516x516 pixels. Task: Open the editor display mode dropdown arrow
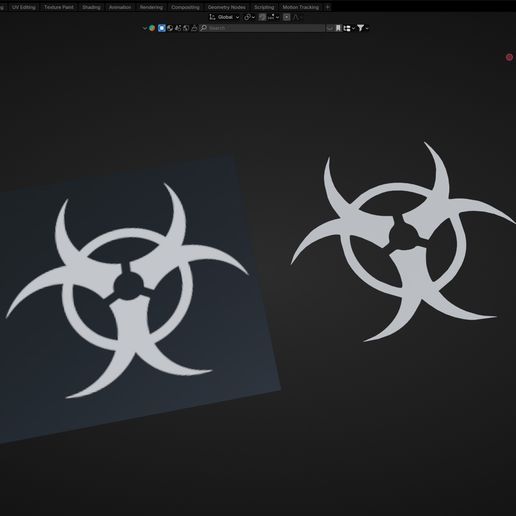[144, 28]
